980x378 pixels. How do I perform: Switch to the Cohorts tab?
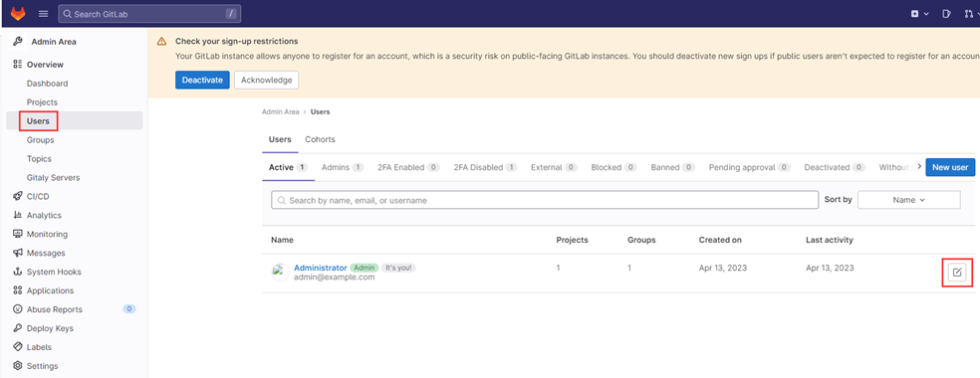pos(320,139)
